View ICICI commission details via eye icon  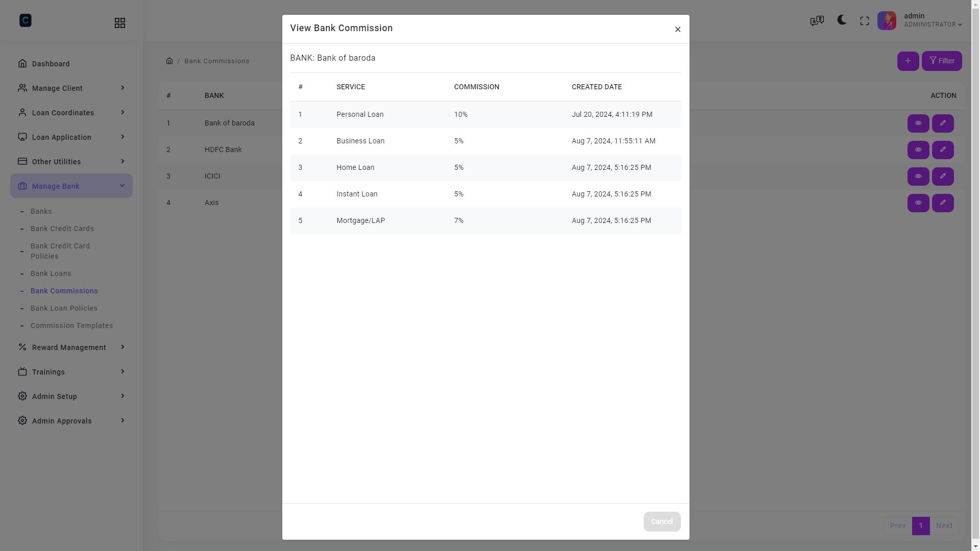point(918,176)
